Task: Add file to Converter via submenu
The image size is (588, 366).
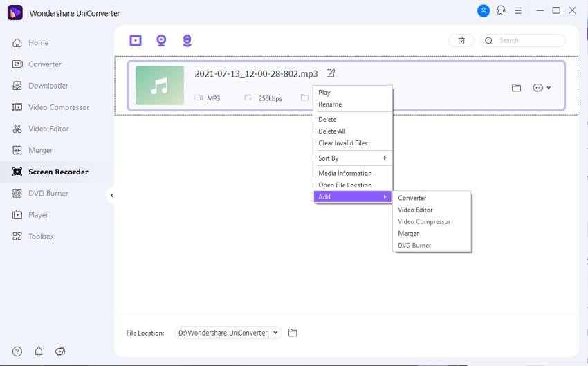Action: 432,198
